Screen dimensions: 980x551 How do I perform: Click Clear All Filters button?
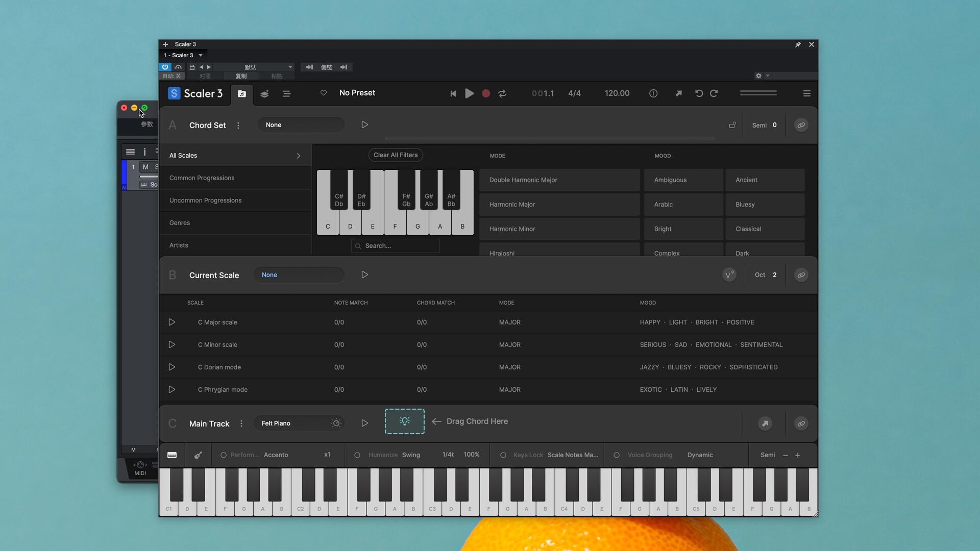coord(396,155)
